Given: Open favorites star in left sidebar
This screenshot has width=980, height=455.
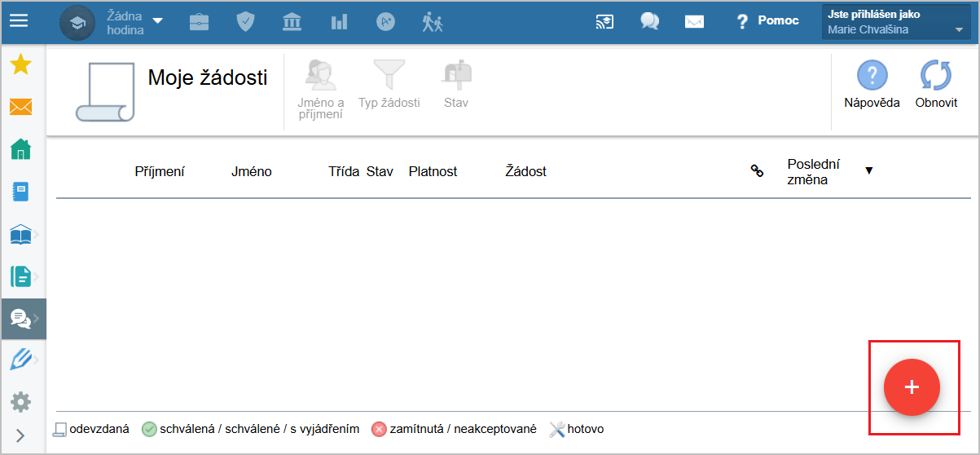Looking at the screenshot, I should coord(20,64).
